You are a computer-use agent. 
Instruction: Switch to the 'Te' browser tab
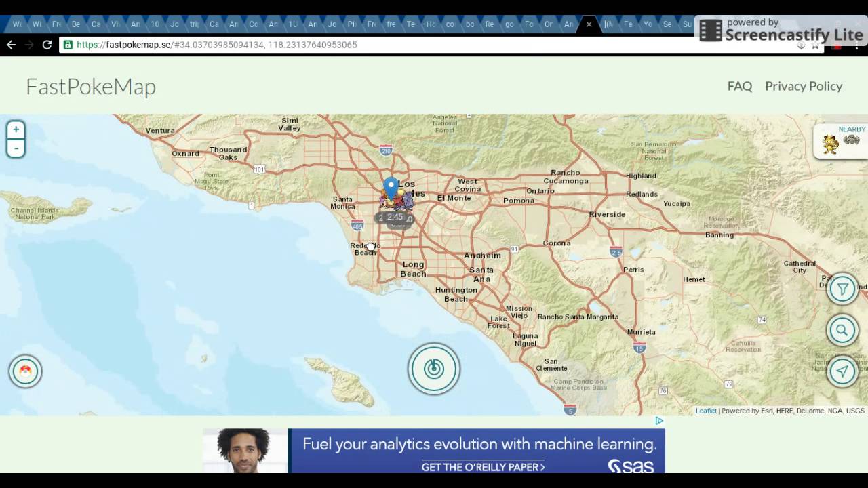coord(411,24)
